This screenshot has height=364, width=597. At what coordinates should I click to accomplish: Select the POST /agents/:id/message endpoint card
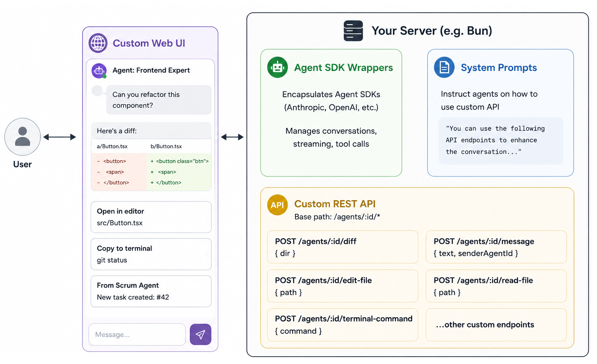coord(496,247)
